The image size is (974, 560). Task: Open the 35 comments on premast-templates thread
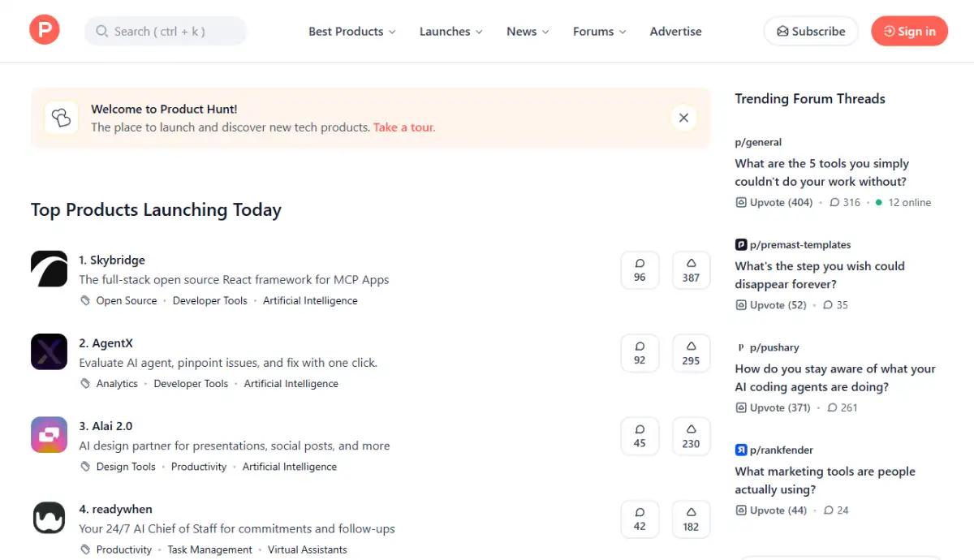click(835, 305)
